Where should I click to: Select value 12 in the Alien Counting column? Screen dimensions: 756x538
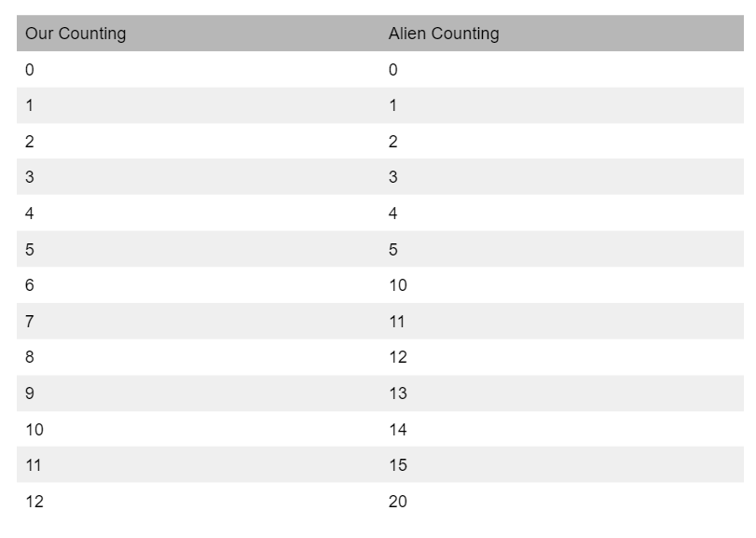click(x=398, y=357)
